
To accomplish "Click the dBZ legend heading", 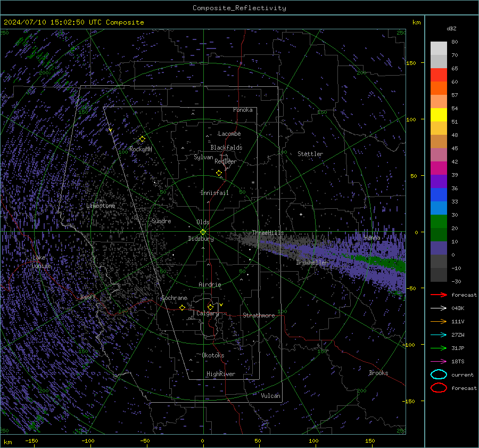I will (x=451, y=28).
